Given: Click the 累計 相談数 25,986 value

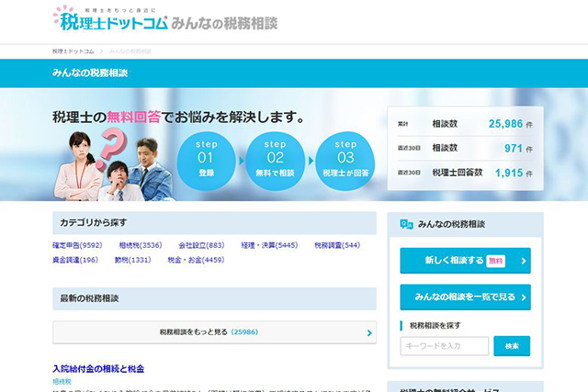Looking at the screenshot, I should 505,124.
